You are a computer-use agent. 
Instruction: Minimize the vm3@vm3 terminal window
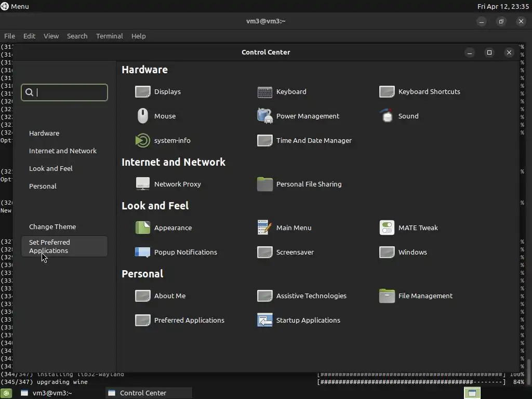482,21
